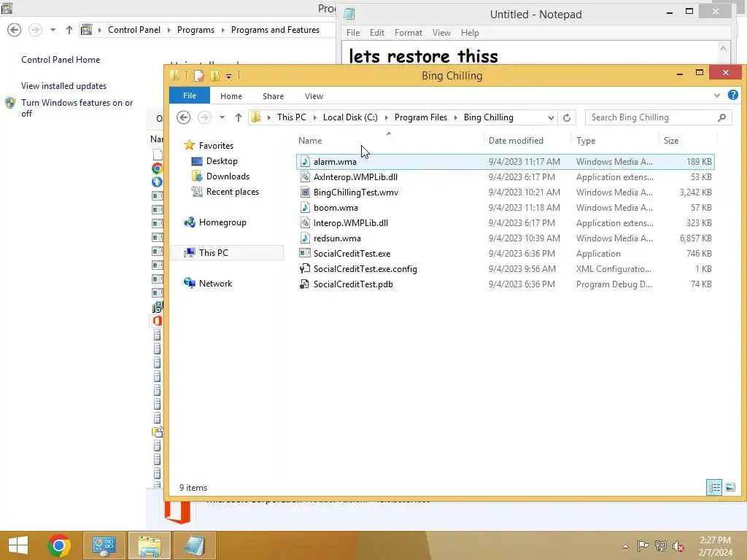The image size is (747, 560).
Task: Open Homegroup in navigation pane
Action: click(x=222, y=222)
